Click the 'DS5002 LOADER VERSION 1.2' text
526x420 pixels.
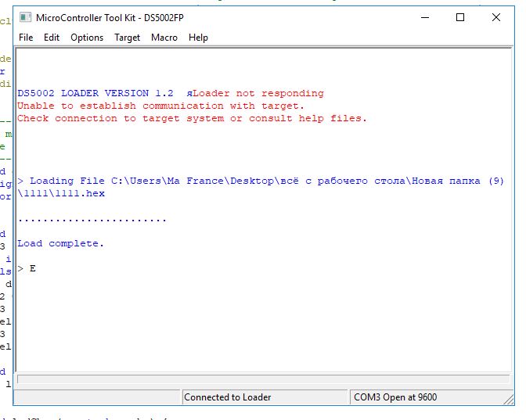click(95, 93)
